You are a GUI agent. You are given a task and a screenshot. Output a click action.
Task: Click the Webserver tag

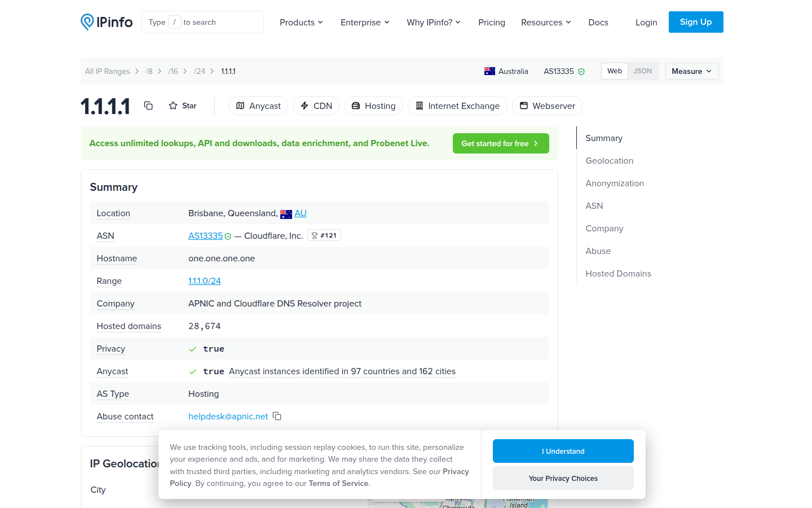[547, 106]
